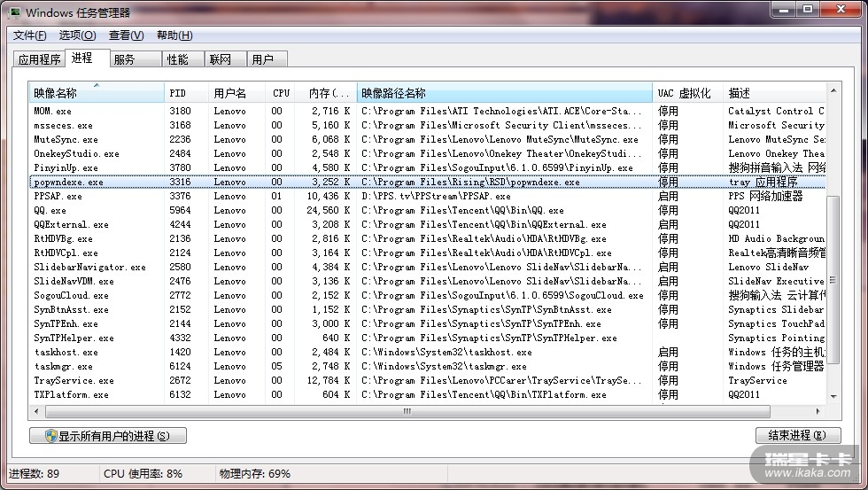Select the SynBtnAsst.exe process

(x=427, y=309)
